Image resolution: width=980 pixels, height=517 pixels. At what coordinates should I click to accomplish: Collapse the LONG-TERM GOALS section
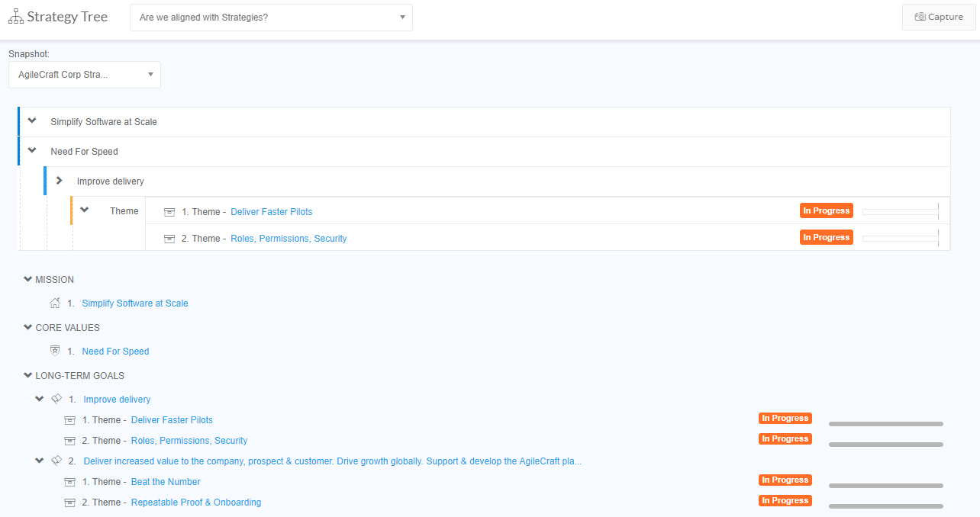[x=28, y=376]
